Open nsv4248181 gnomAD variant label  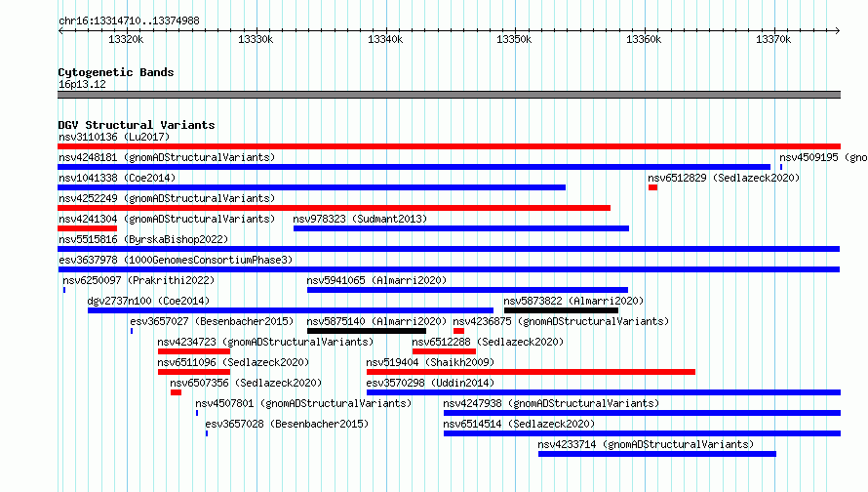[167, 157]
